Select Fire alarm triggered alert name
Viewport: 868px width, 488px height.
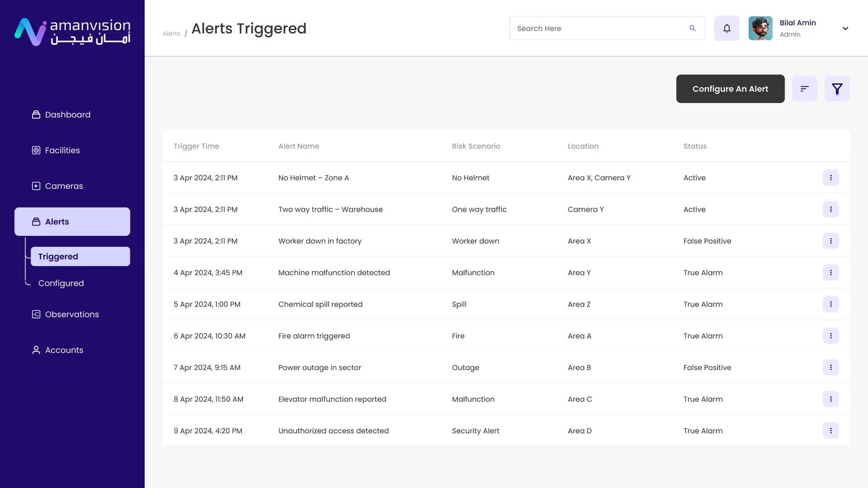[x=314, y=336]
